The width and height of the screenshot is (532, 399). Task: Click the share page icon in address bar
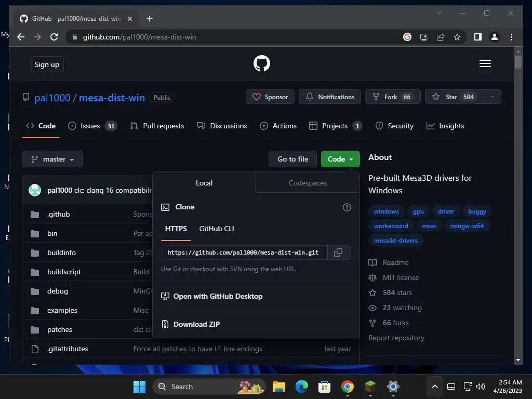pos(441,37)
